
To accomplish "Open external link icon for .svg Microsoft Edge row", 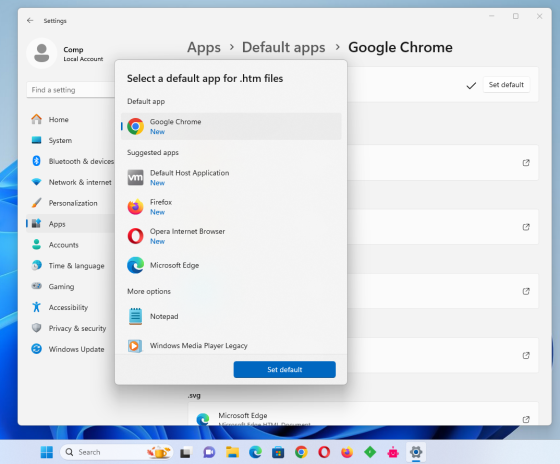I will 526,419.
